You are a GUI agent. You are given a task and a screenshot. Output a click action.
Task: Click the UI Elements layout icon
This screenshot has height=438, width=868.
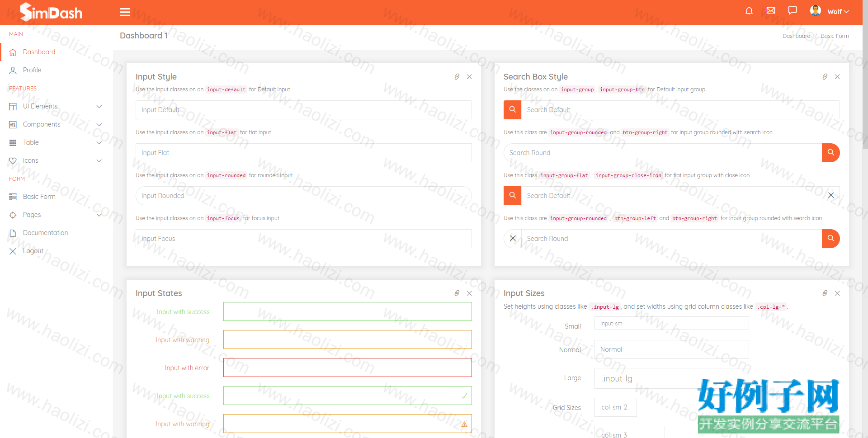pyautogui.click(x=13, y=107)
